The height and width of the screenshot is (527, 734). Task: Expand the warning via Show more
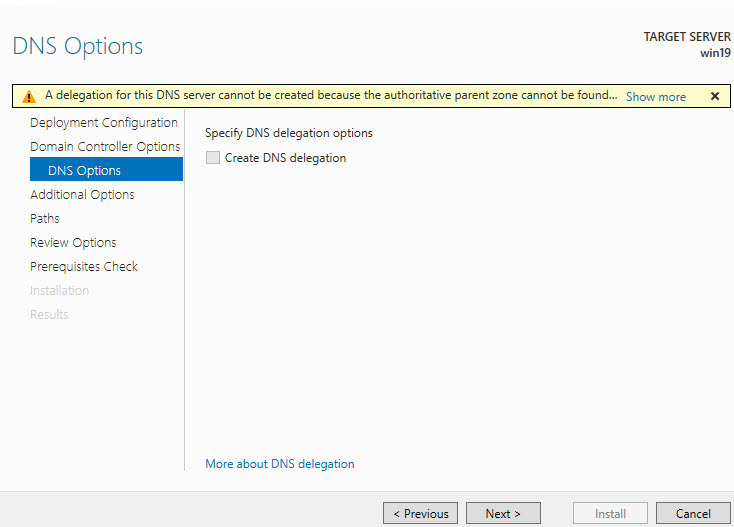pos(655,97)
